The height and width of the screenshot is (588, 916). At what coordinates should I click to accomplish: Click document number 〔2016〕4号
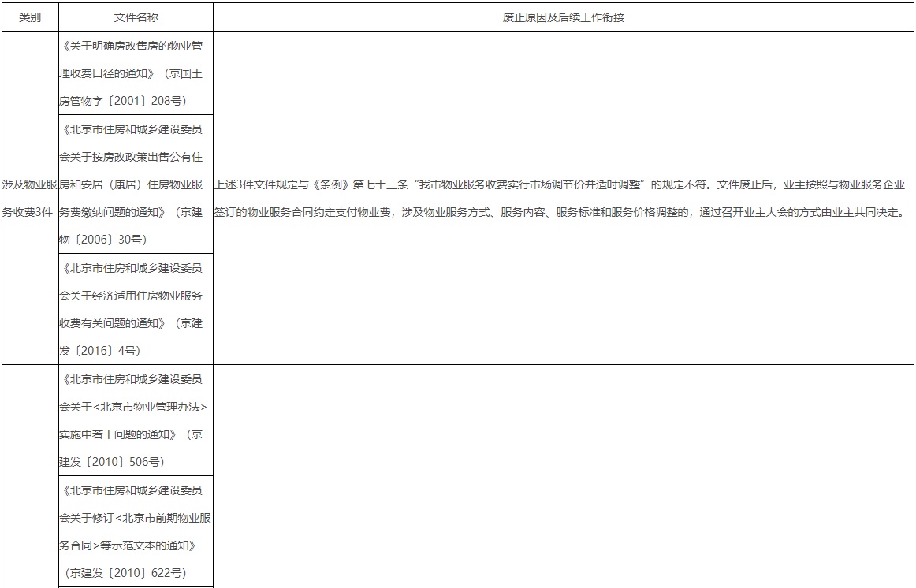(x=106, y=350)
